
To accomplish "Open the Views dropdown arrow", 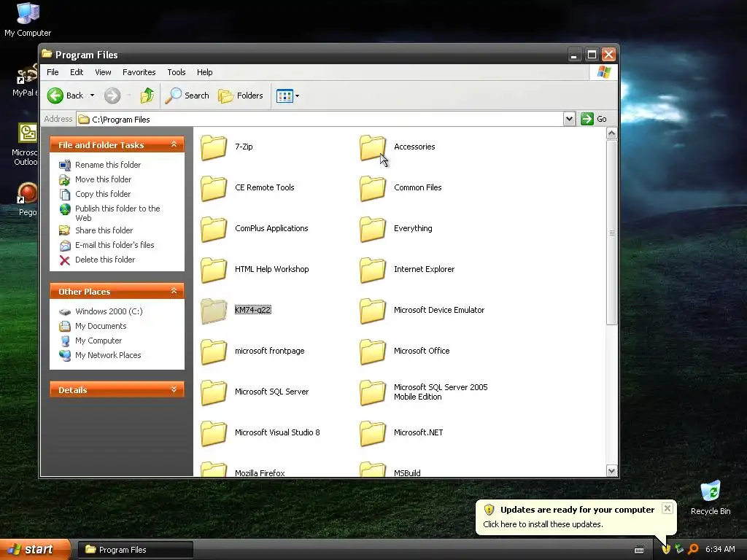I will point(298,96).
